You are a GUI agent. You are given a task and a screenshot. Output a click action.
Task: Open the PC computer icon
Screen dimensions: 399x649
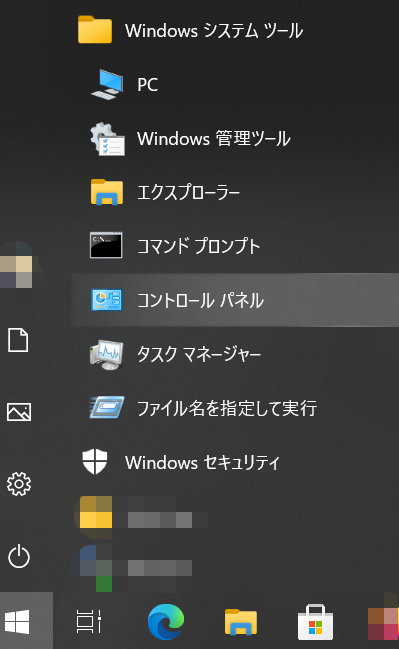click(107, 84)
